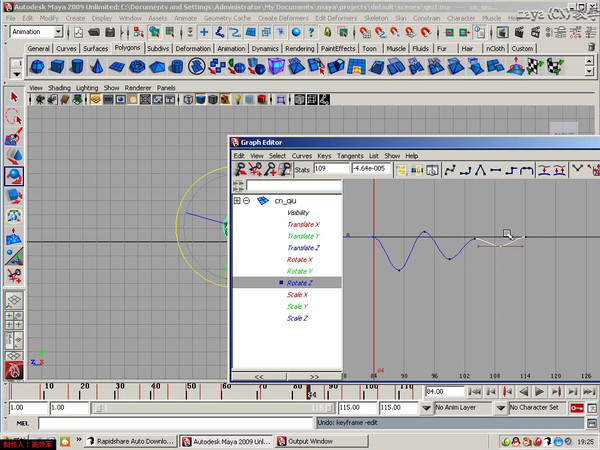The image size is (600, 450).
Task: Expand the cn_qiu node plus box
Action: click(237, 201)
